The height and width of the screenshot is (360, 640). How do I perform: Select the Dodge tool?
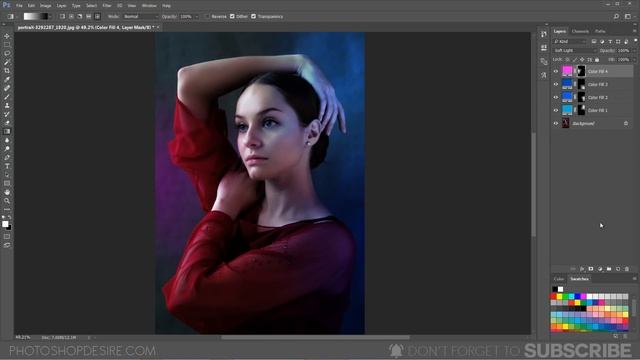7,149
